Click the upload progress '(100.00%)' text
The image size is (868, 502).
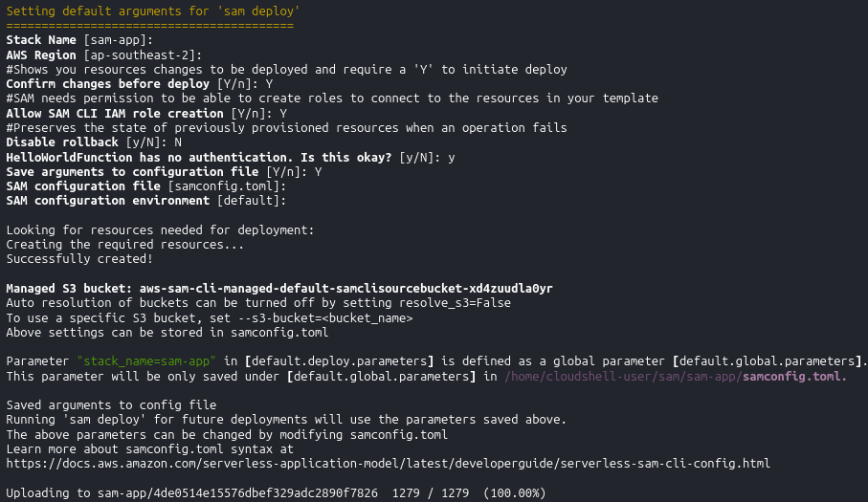[x=514, y=492]
